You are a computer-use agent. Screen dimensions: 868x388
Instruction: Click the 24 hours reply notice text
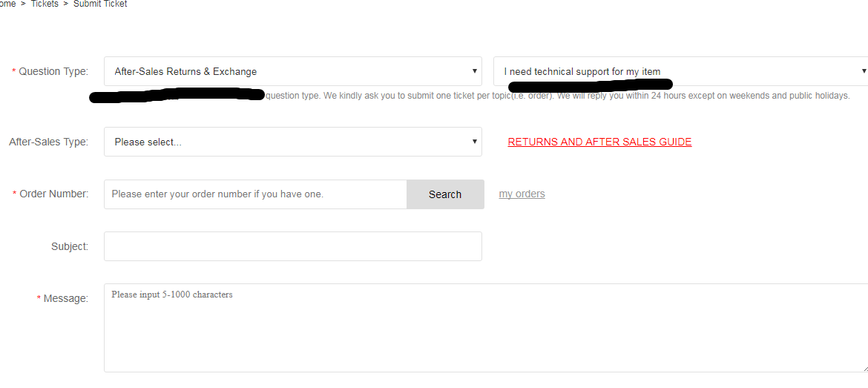point(703,95)
